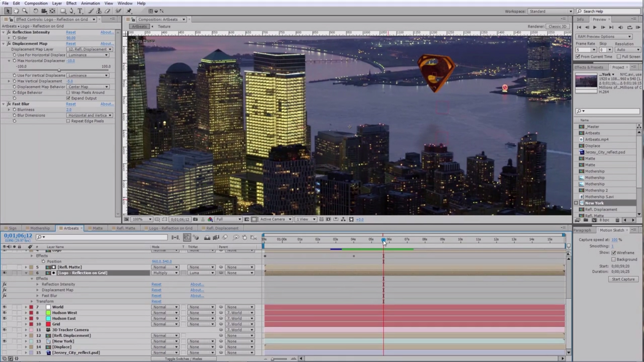The width and height of the screenshot is (644, 362).
Task: Open the viewer resolution Full dropdown
Action: tap(228, 220)
